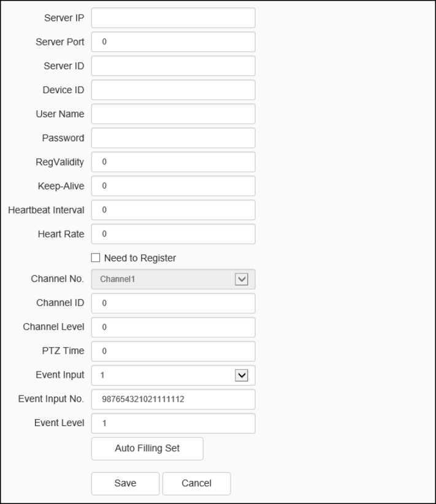Click the Keep-Alive input box
Image resolution: width=436 pixels, height=504 pixels.
pos(173,186)
